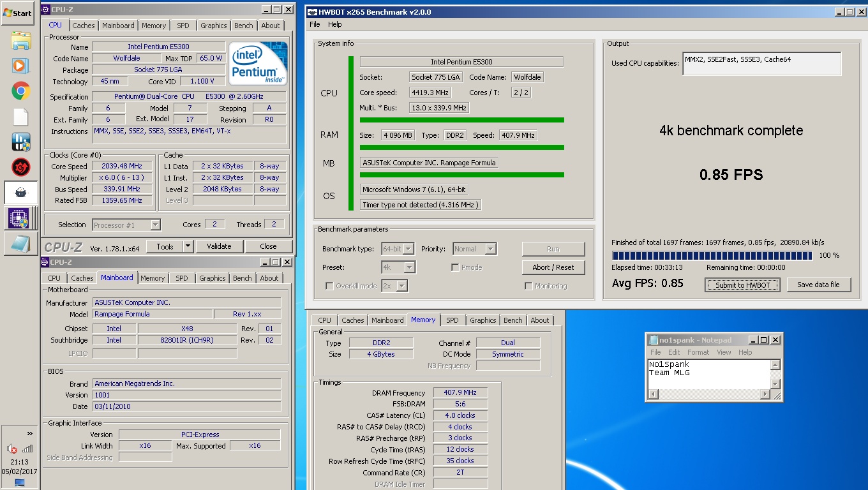
Task: Open Google Chrome from the taskbar
Action: click(20, 91)
